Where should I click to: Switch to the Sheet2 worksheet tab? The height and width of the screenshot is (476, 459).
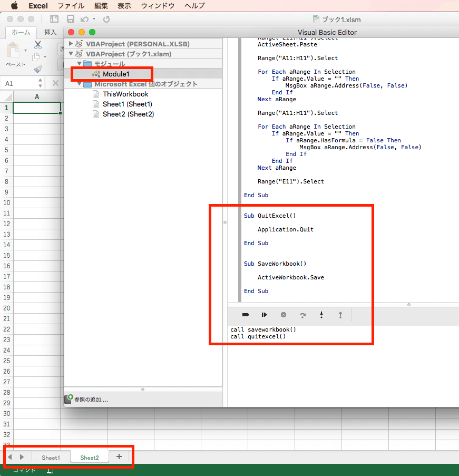pyautogui.click(x=89, y=457)
